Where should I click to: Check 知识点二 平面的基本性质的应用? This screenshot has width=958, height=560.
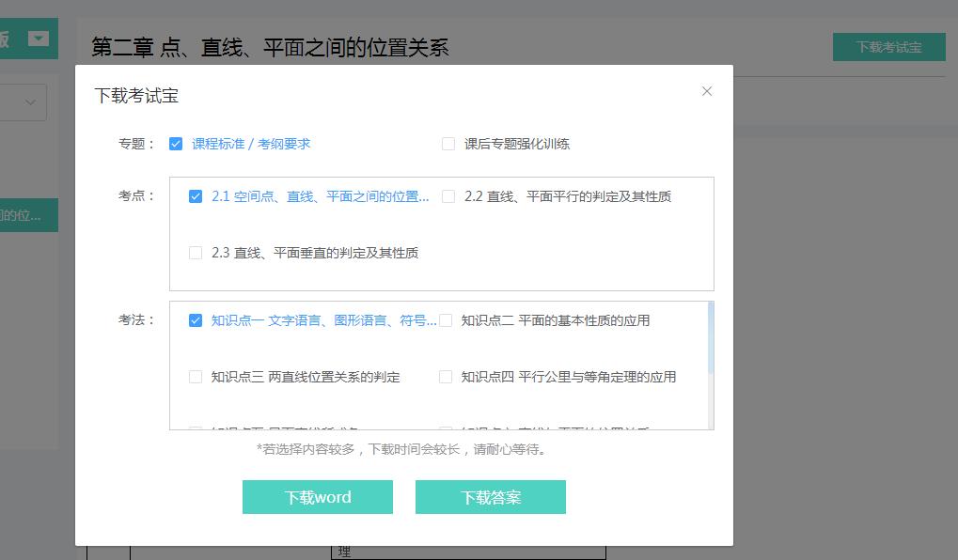click(x=446, y=320)
